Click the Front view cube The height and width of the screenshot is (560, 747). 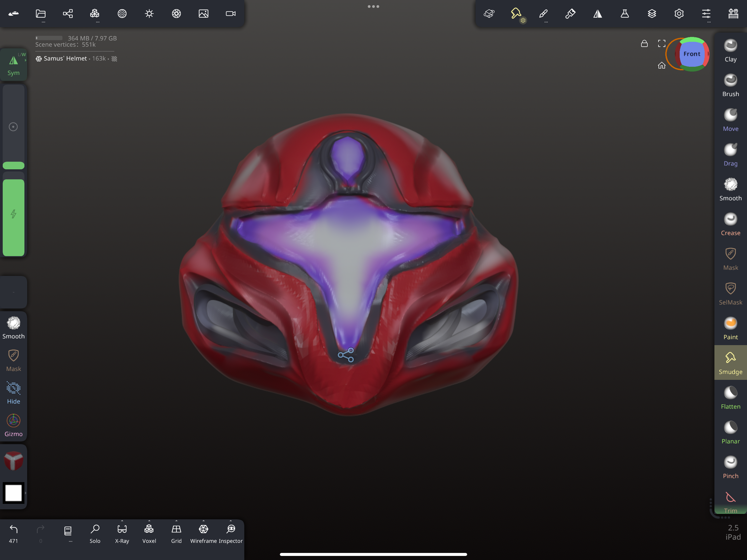click(692, 54)
